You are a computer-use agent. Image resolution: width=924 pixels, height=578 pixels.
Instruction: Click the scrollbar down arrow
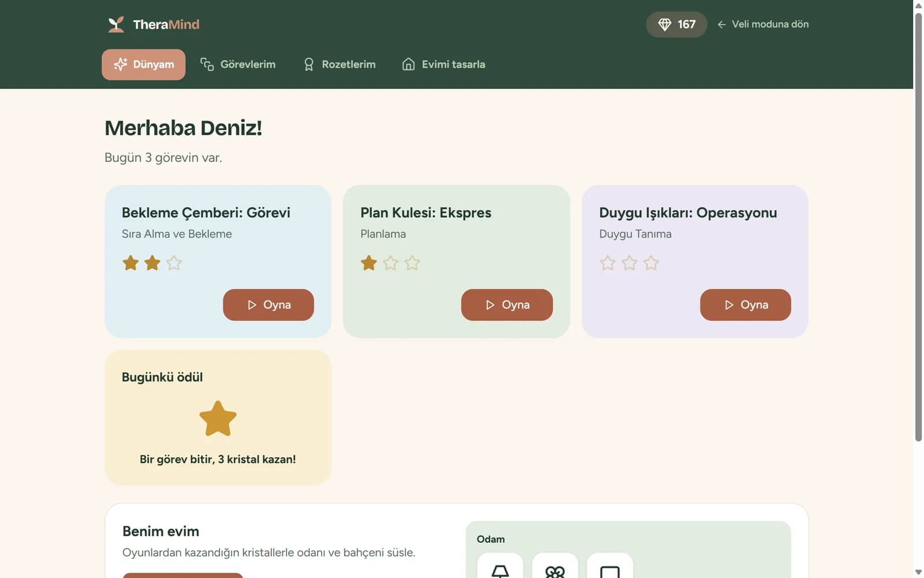[x=918, y=572]
